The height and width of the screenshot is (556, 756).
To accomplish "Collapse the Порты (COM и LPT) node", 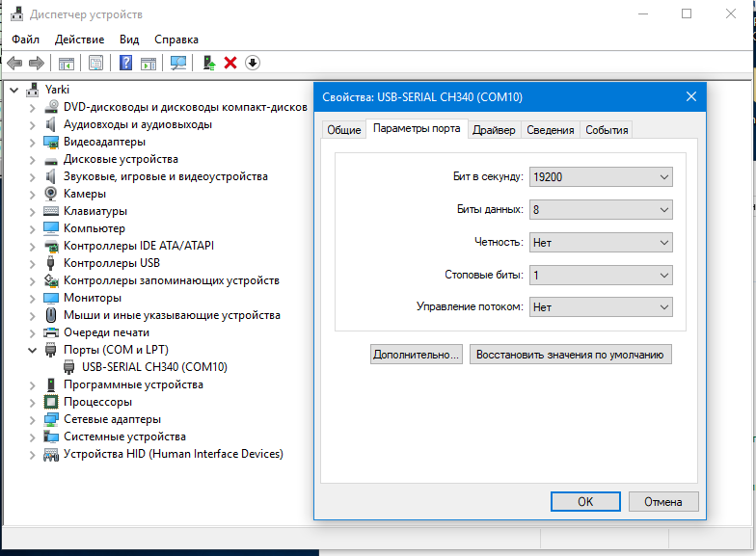I will (33, 350).
